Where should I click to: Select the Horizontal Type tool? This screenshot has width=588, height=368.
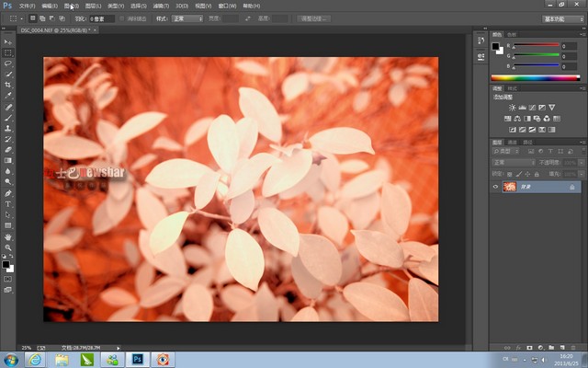coord(8,203)
